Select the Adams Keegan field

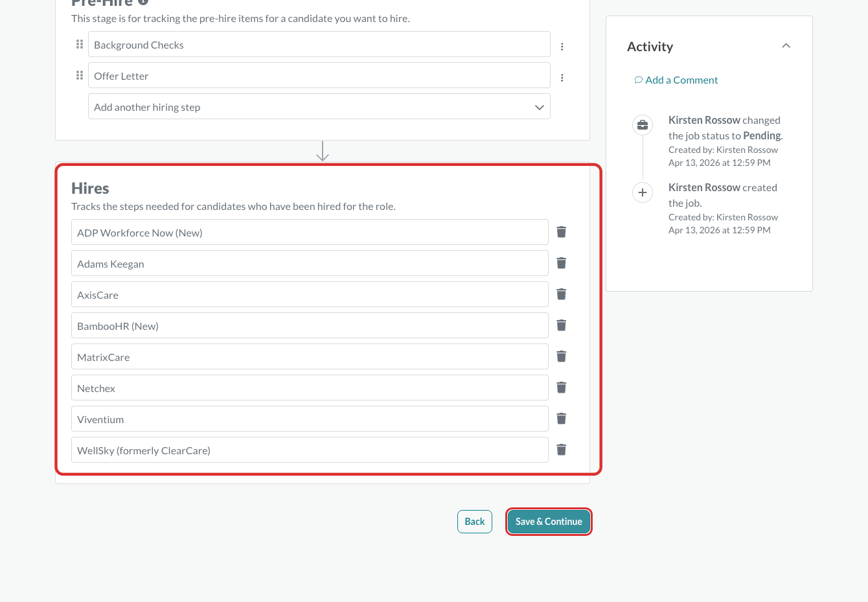(x=310, y=264)
